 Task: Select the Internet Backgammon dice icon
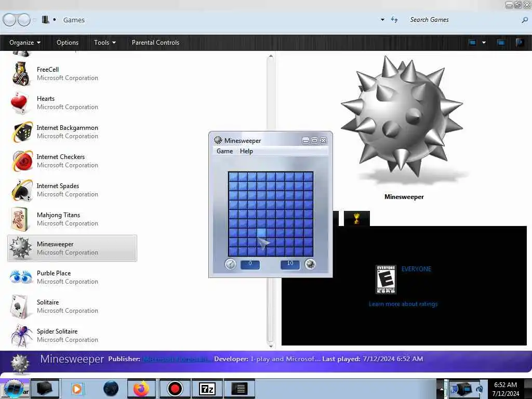tap(22, 132)
